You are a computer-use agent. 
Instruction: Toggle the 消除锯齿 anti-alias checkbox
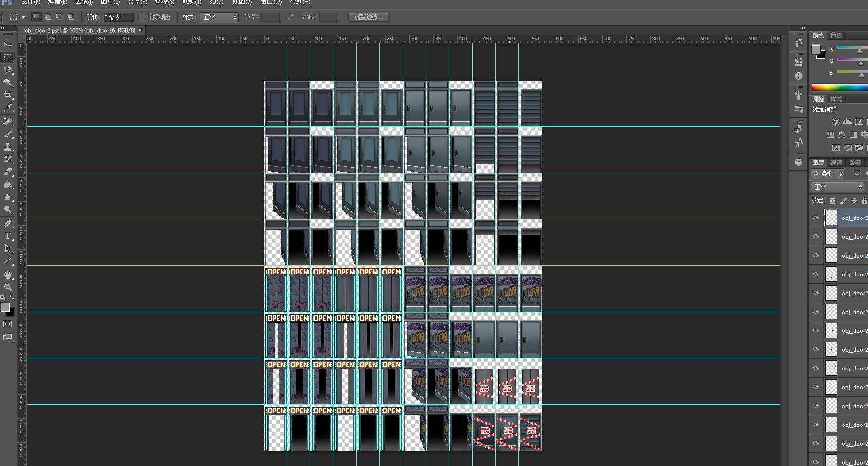[x=141, y=17]
